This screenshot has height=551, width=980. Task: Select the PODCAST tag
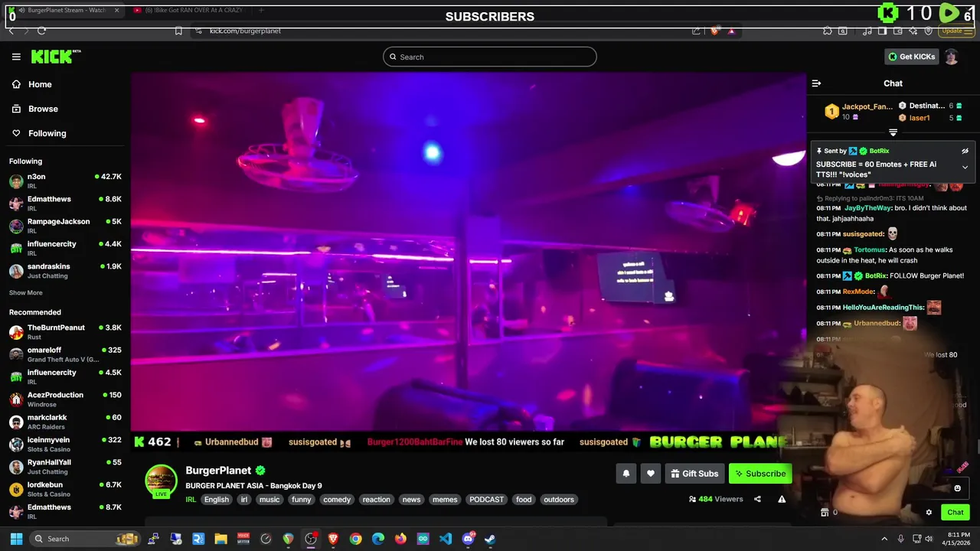click(487, 500)
